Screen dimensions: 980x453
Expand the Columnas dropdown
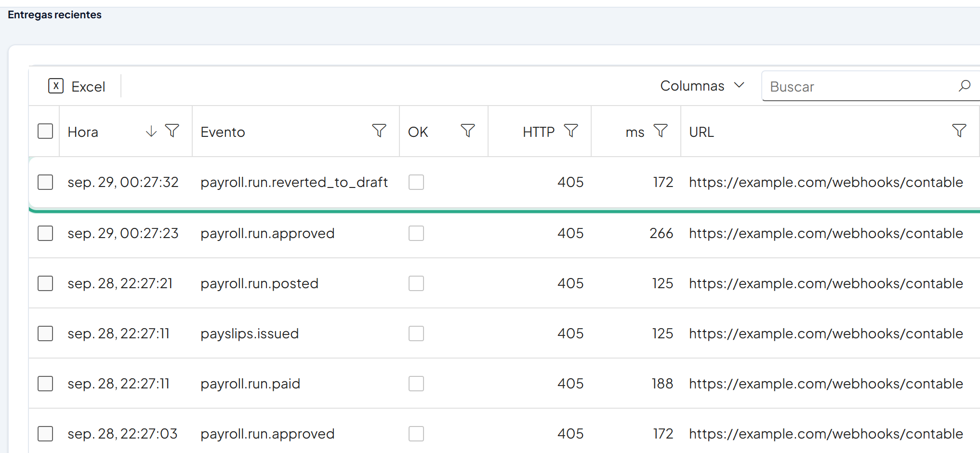click(x=702, y=86)
